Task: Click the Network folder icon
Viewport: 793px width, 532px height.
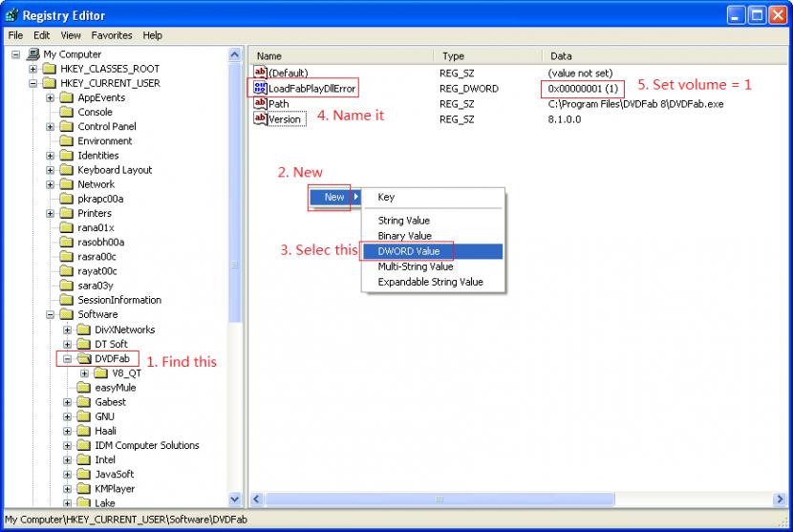Action: [67, 184]
